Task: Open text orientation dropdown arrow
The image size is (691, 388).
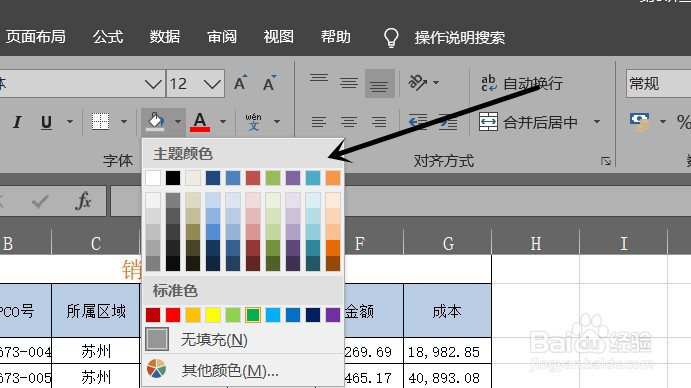Action: (x=436, y=82)
